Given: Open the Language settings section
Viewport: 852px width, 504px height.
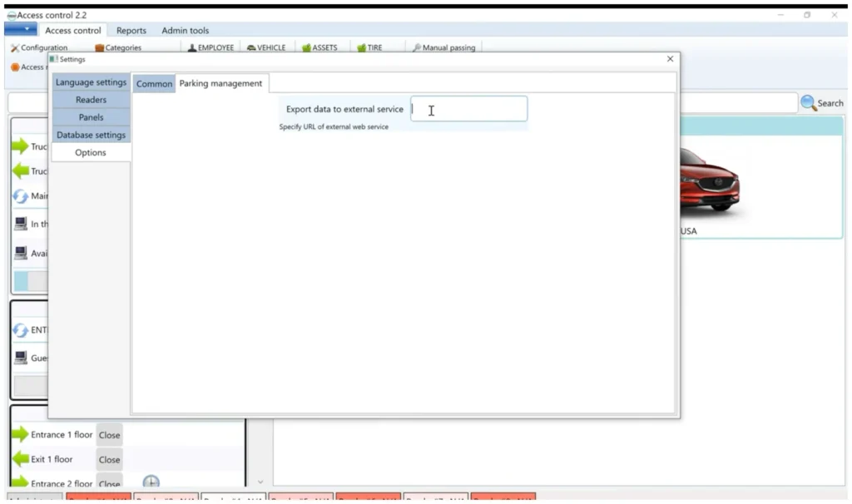Looking at the screenshot, I should [x=91, y=82].
